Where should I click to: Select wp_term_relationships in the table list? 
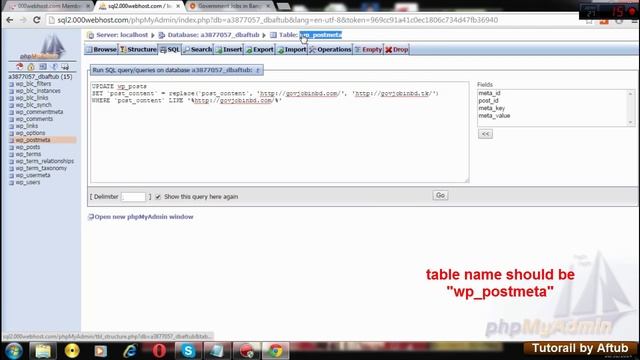pos(45,161)
